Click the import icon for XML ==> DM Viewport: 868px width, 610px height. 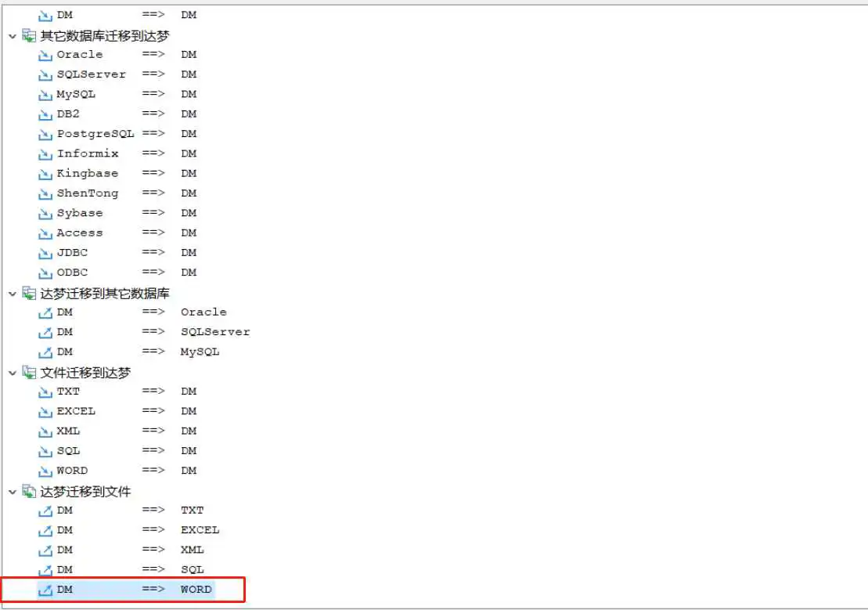[45, 431]
